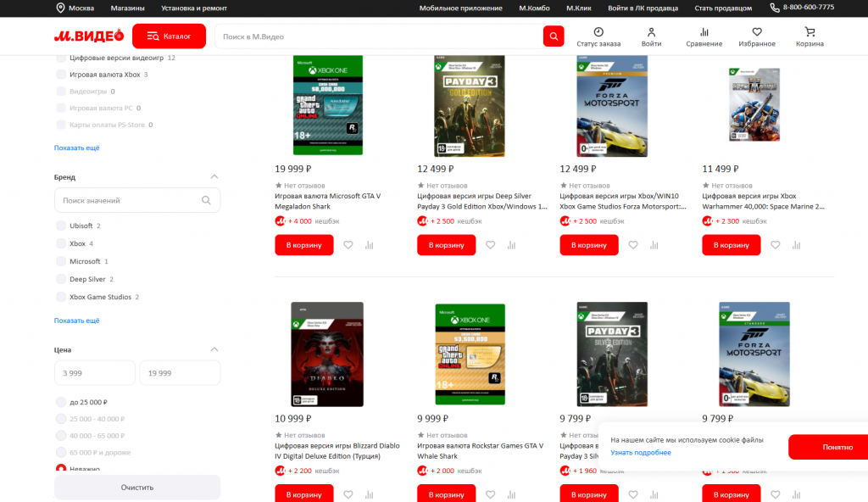
Task: Check Игровая валюта Xbox category filter
Action: pyautogui.click(x=61, y=75)
